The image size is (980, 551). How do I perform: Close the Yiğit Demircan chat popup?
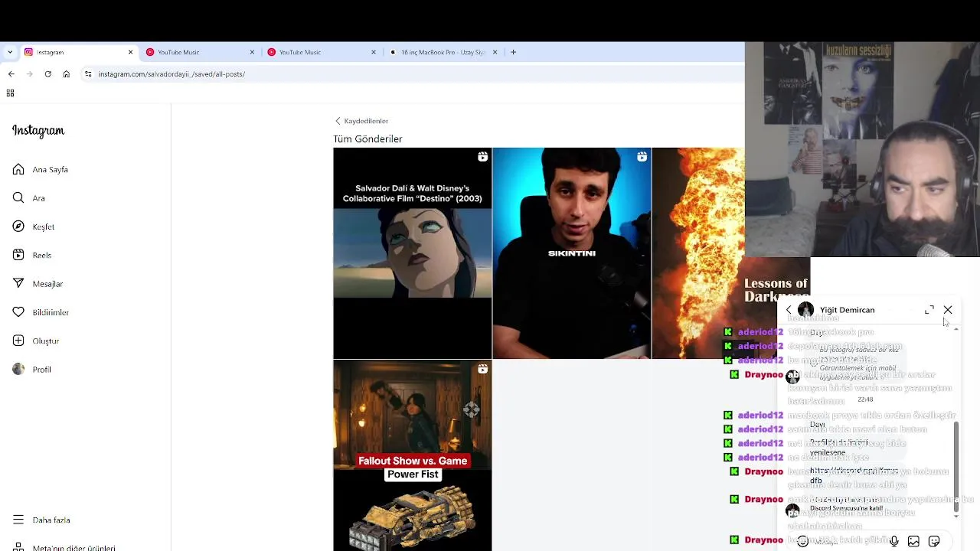(948, 310)
